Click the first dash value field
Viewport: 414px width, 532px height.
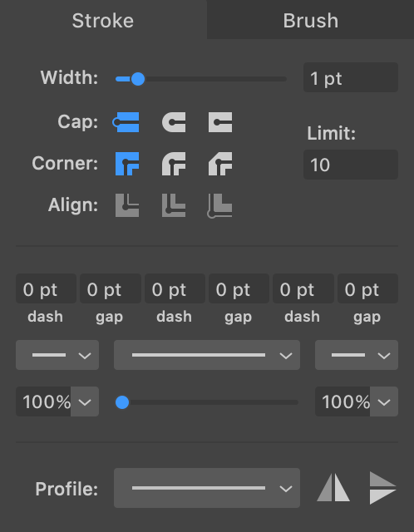pyautogui.click(x=46, y=288)
